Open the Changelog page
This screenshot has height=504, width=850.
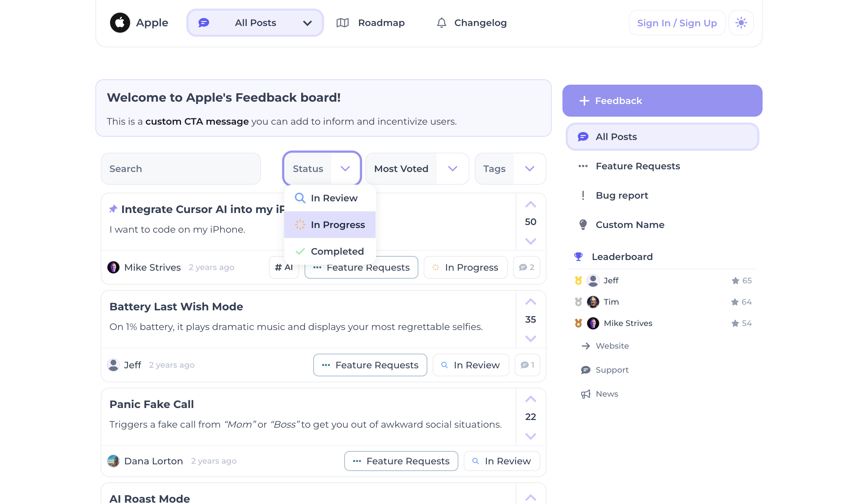tap(471, 23)
